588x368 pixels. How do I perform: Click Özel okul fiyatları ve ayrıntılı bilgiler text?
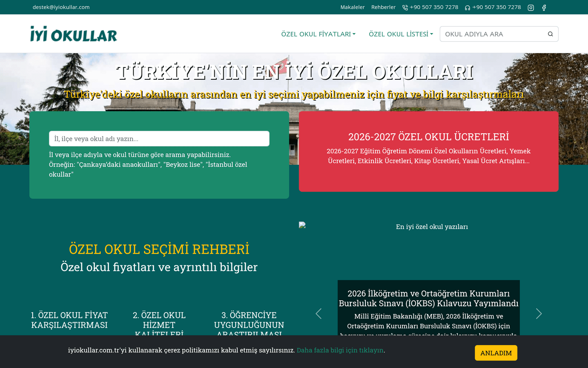tap(159, 267)
